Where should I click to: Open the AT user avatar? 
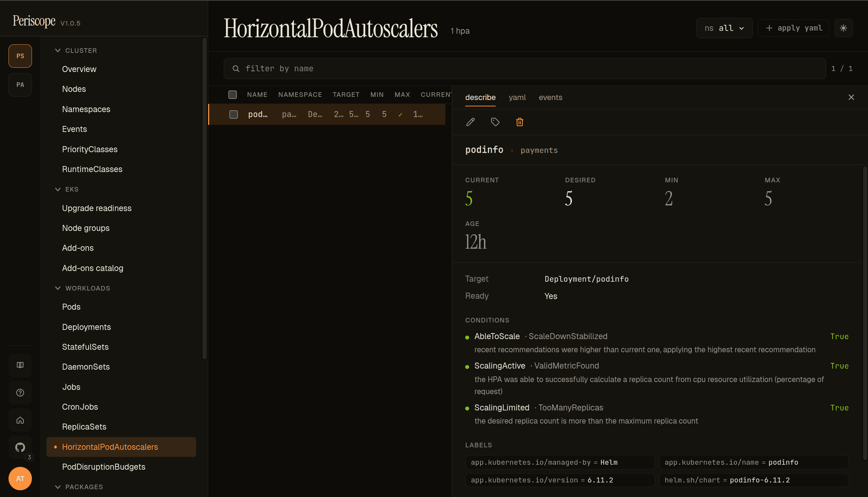pyautogui.click(x=20, y=479)
